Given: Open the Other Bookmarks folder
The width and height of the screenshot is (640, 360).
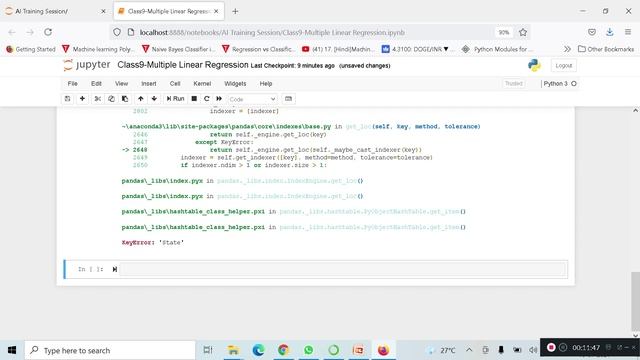Looking at the screenshot, I should 606,49.
